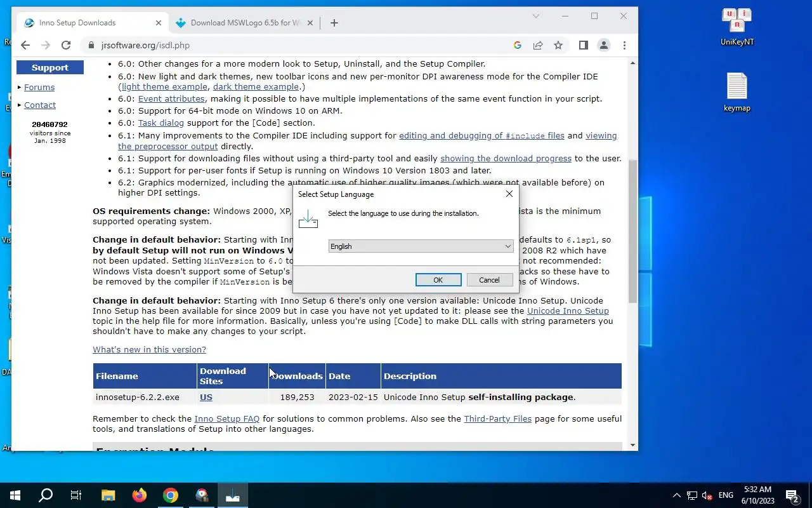812x508 pixels.
Task: Open the Event attributes link
Action: [171, 99]
